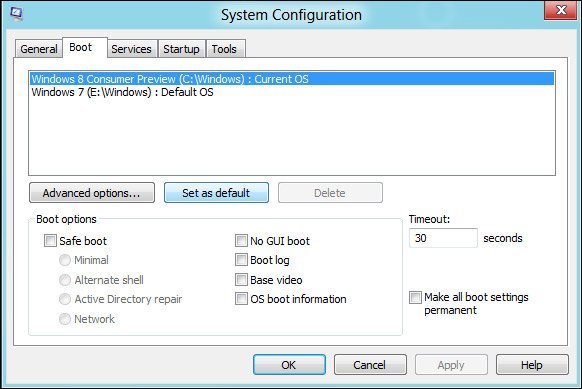Viewport: 582px width, 389px height.
Task: Select Windows 8 Consumer Preview boot entry
Action: coord(292,79)
